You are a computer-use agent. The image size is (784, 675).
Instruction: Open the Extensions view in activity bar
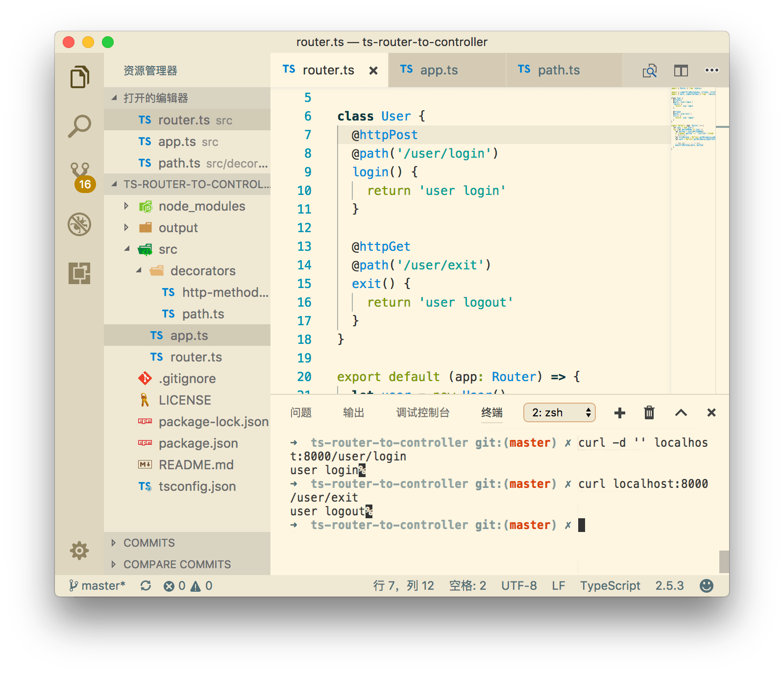click(79, 273)
